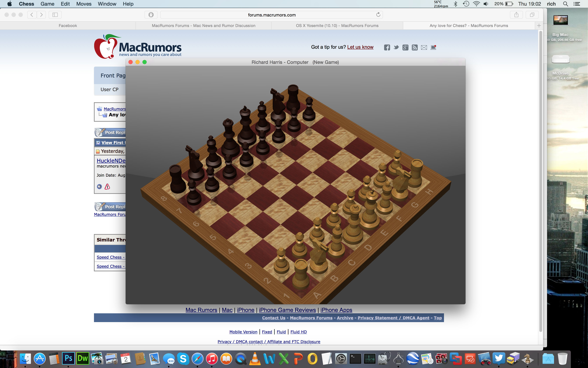Switch to MacRumors Forums - Mac News tab

point(203,26)
